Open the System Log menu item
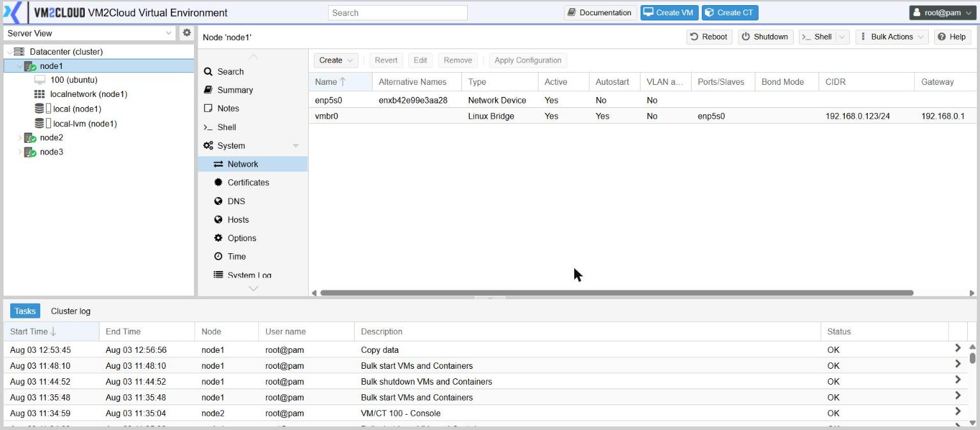The image size is (980, 430). point(253,275)
